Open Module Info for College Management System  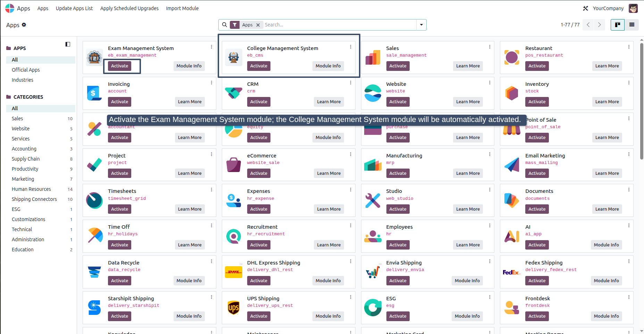pyautogui.click(x=328, y=66)
